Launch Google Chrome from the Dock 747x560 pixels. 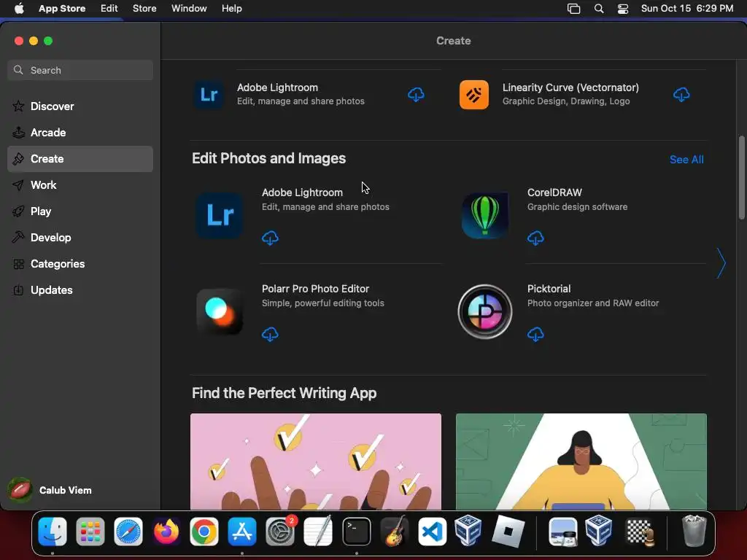tap(204, 532)
